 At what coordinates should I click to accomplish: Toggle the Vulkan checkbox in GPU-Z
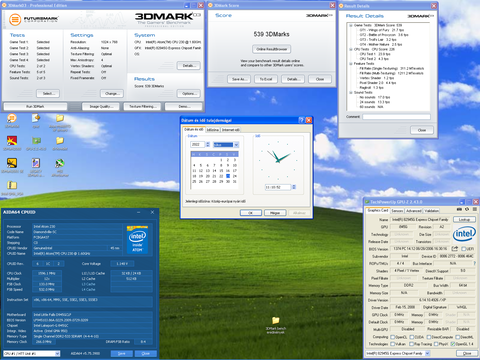click(x=393, y=344)
